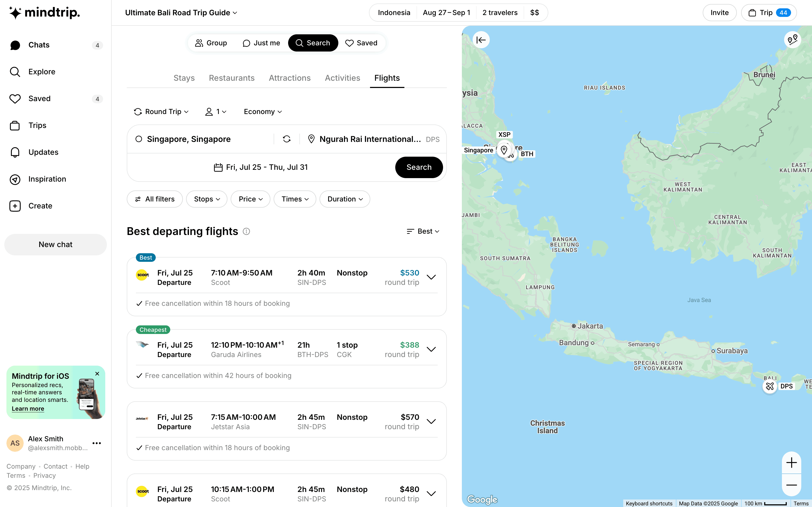Switch to the Stays tab
Viewport: 812px width, 507px height.
pyautogui.click(x=184, y=78)
